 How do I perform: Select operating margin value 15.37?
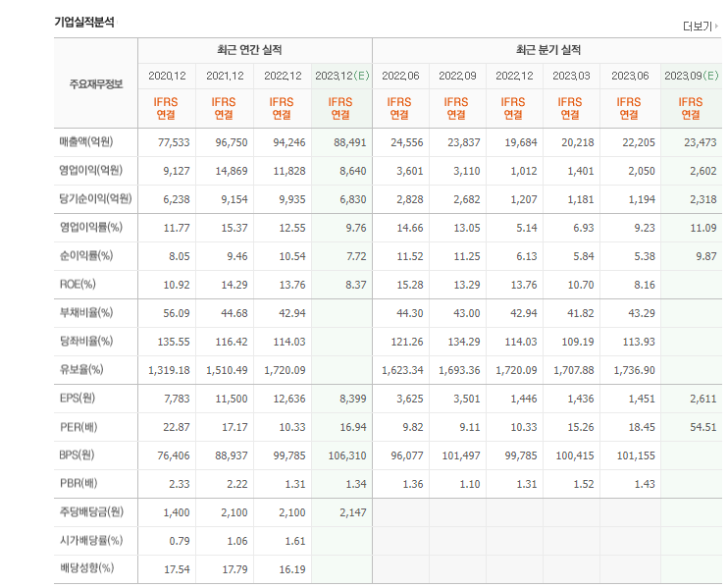234,228
